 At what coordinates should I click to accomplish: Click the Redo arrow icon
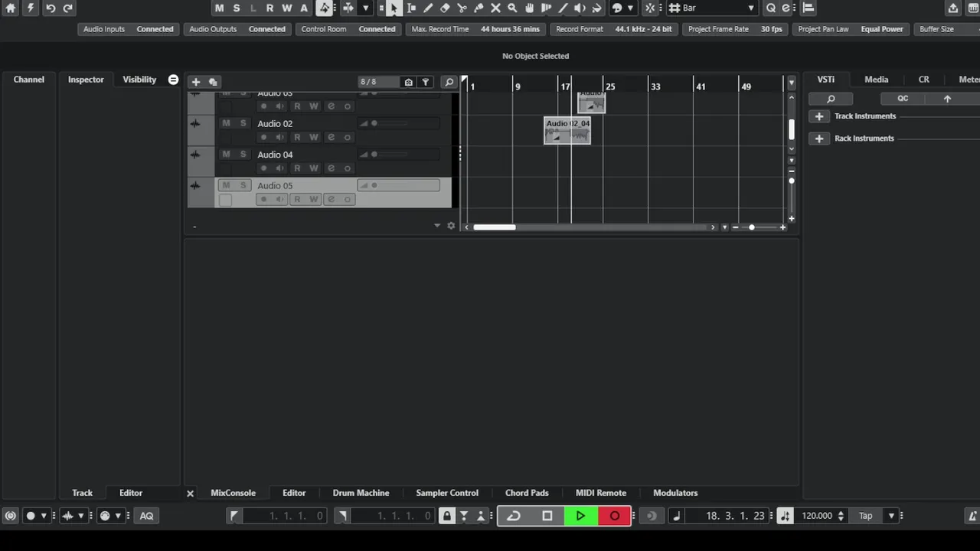68,8
